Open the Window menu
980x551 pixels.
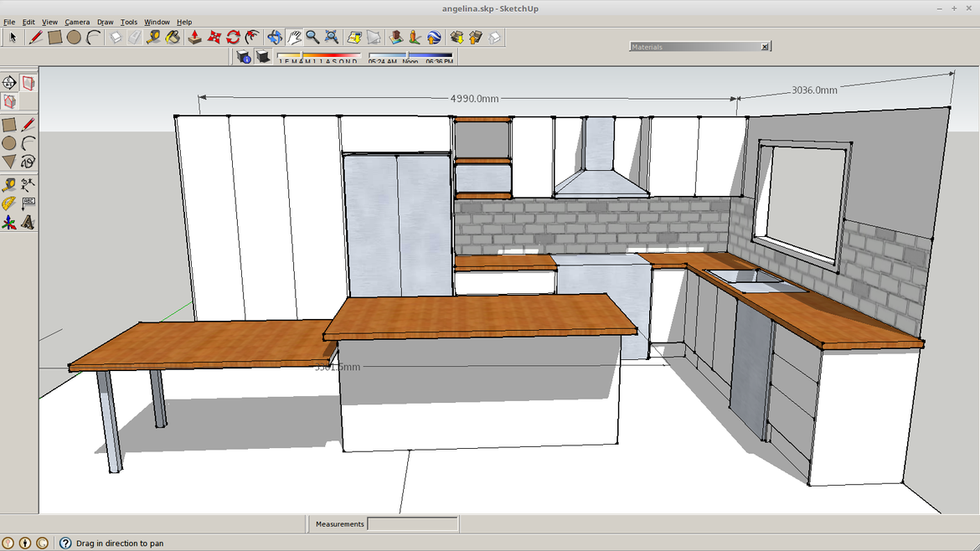(x=157, y=22)
